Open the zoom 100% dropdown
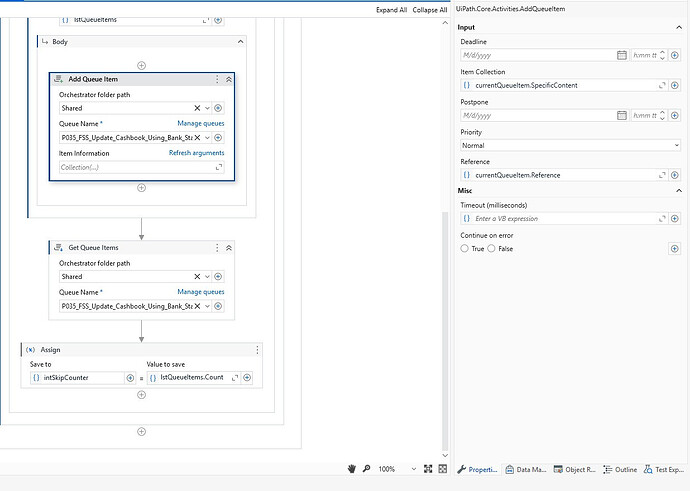The height and width of the screenshot is (491, 690). pyautogui.click(x=413, y=469)
